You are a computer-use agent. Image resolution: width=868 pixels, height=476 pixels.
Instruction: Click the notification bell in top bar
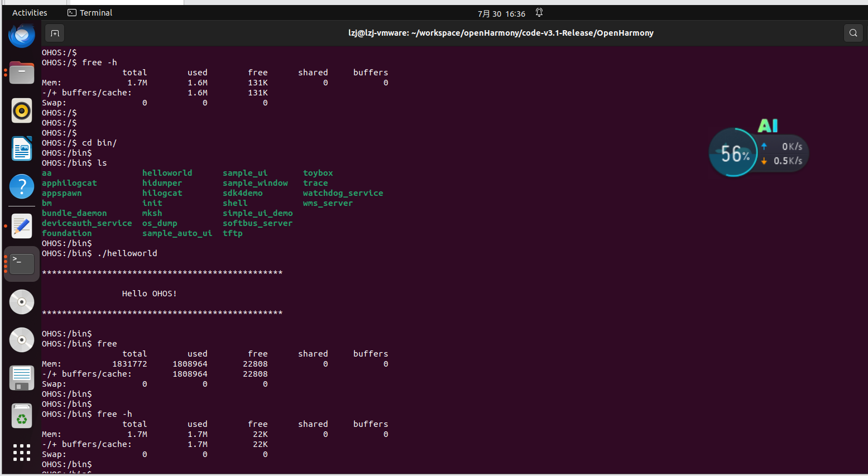tap(539, 13)
